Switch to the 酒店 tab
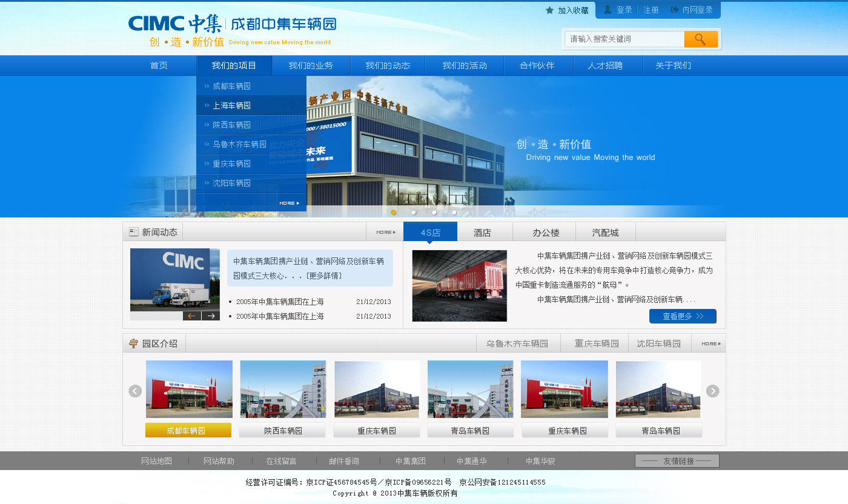The width and height of the screenshot is (848, 504). (483, 233)
